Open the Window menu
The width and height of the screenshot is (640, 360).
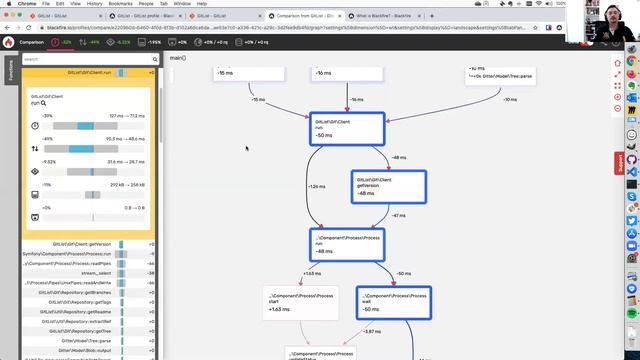(182, 4)
